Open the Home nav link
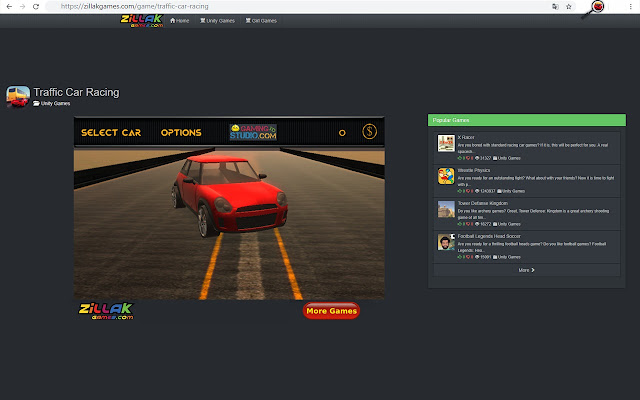The image size is (640, 400). click(180, 21)
